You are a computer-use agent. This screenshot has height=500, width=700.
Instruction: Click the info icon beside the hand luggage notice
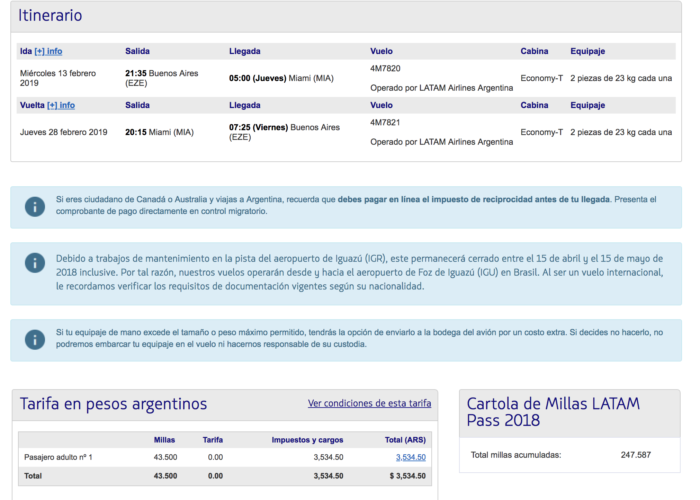(x=35, y=339)
